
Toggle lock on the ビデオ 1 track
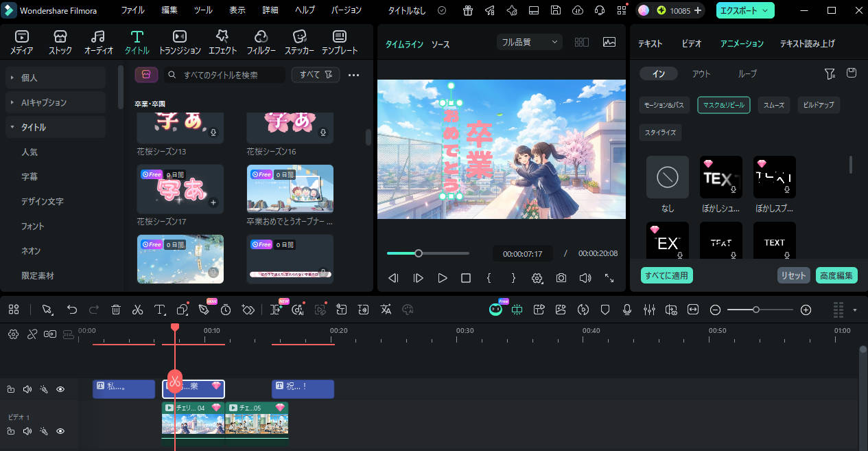(x=11, y=431)
